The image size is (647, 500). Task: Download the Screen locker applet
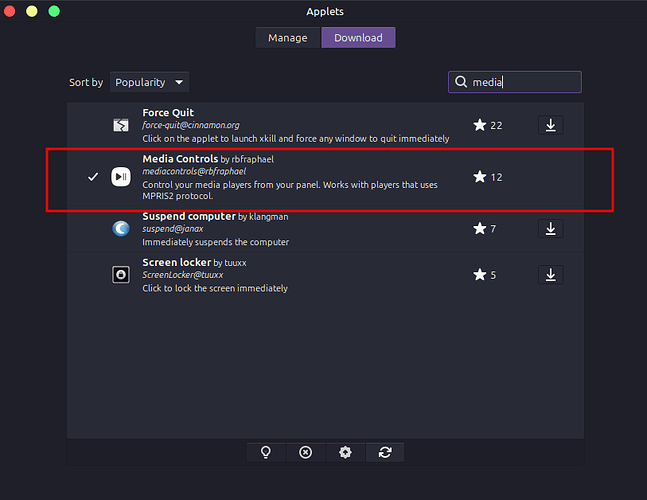(550, 275)
